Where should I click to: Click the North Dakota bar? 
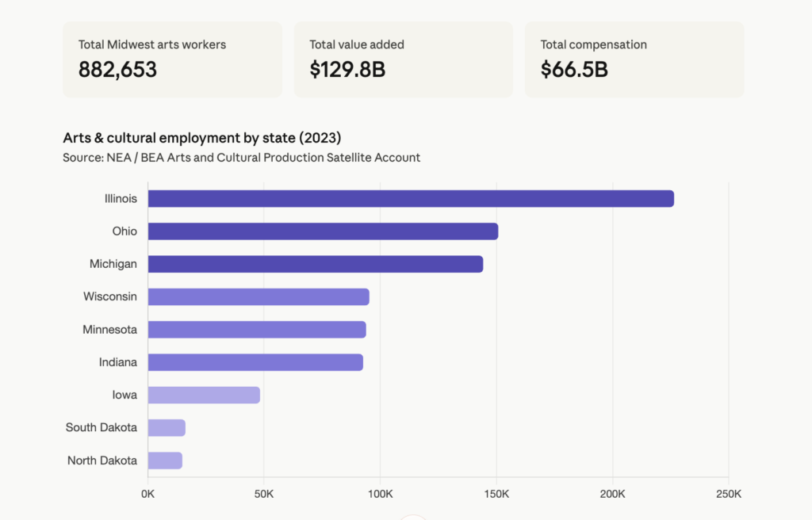tap(165, 461)
